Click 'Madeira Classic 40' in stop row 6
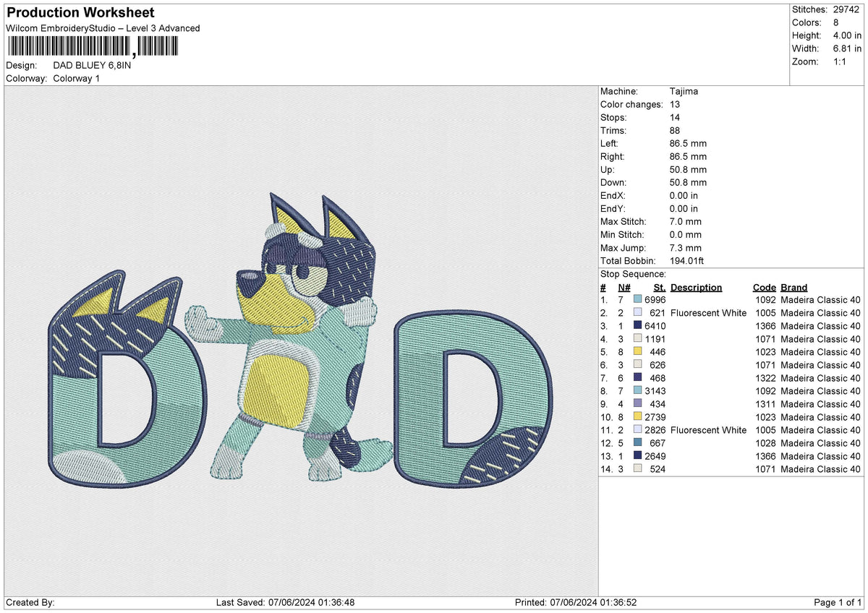This screenshot has width=868, height=613. click(820, 365)
